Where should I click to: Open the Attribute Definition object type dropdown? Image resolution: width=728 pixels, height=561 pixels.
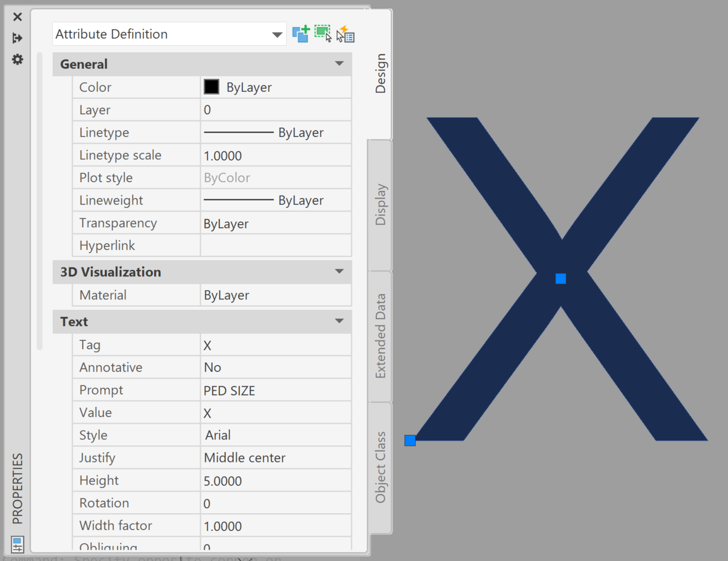tap(169, 34)
